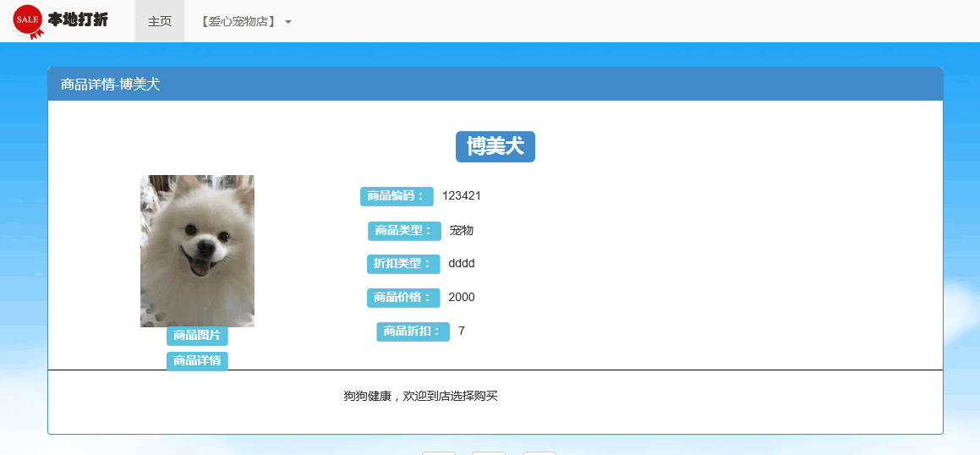
Task: Click the 商品类型： label
Action: [x=404, y=231]
